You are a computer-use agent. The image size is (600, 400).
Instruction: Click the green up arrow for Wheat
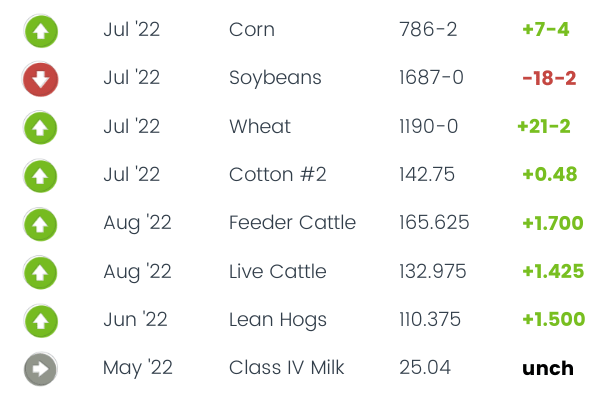(41, 127)
